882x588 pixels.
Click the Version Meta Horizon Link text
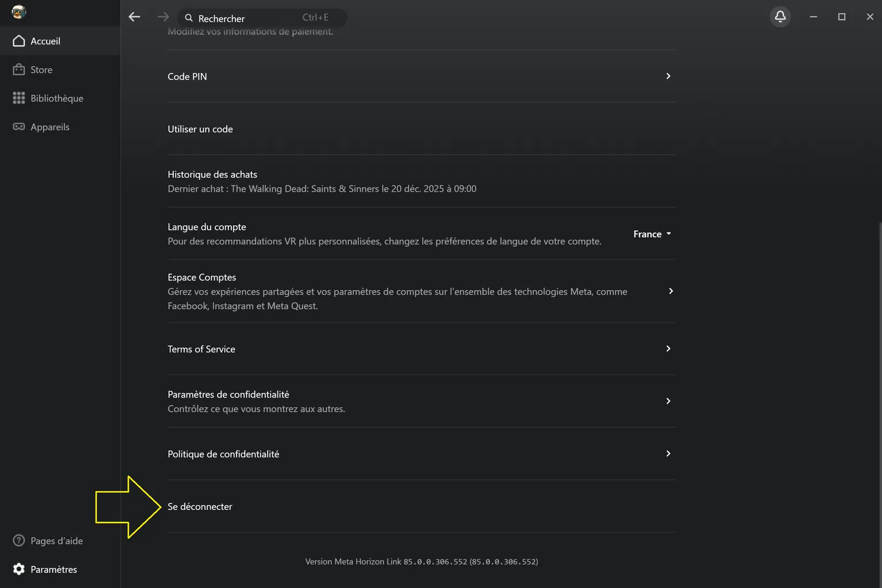pyautogui.click(x=421, y=562)
